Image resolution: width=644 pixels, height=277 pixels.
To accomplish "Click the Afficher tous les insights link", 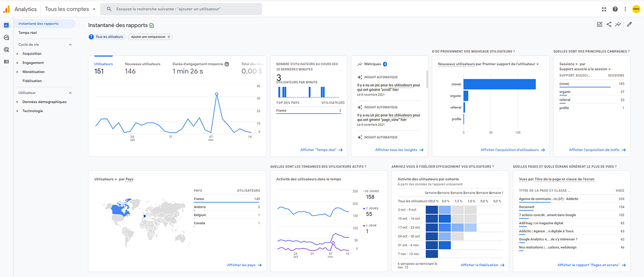I will 399,150.
